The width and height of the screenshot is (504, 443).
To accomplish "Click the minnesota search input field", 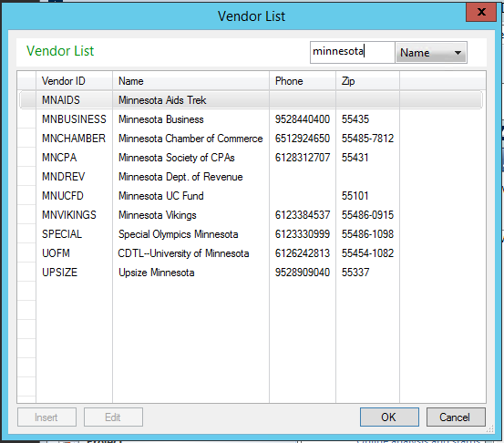I will [353, 52].
